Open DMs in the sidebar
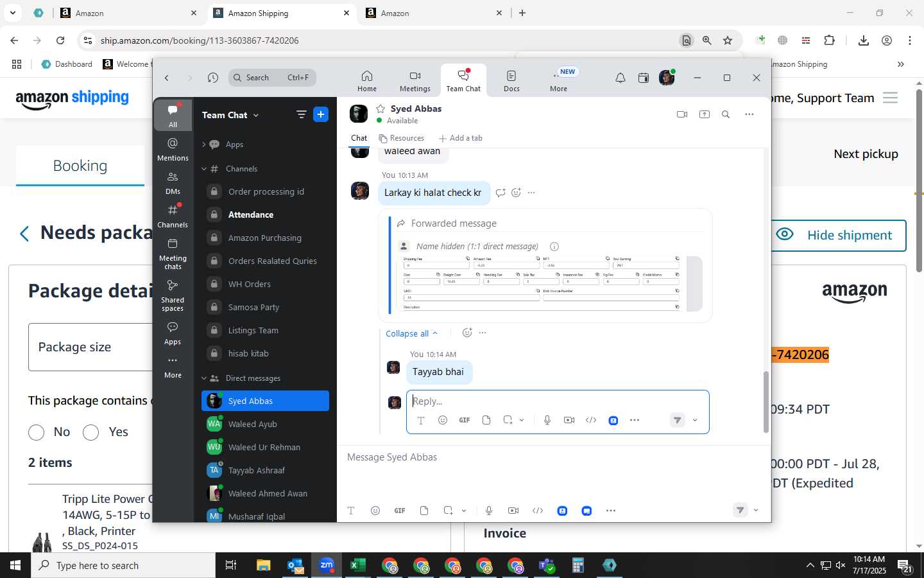The width and height of the screenshot is (924, 578). [173, 182]
